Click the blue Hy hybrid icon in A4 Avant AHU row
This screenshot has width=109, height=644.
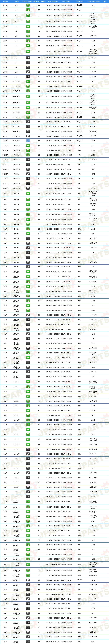[x=28, y=141]
